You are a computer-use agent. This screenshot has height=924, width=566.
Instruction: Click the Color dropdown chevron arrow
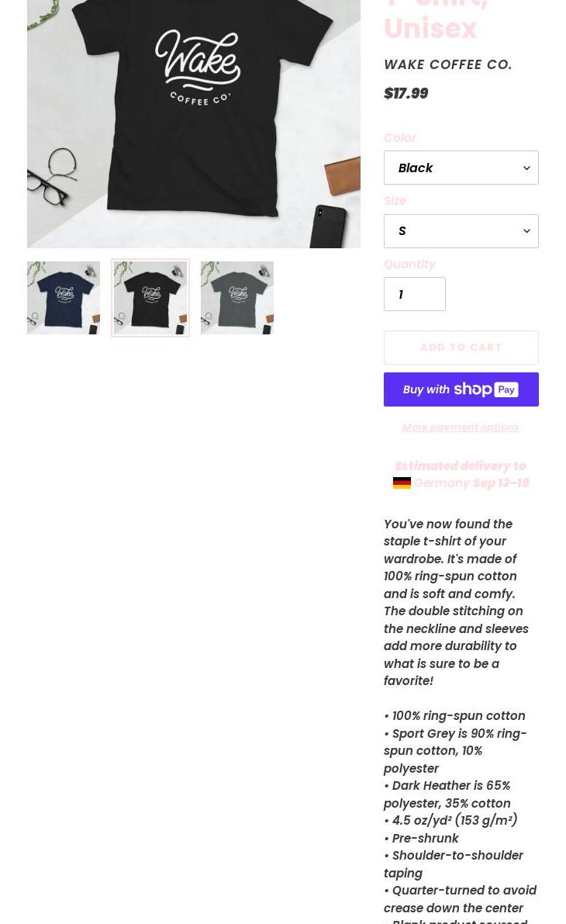pyautogui.click(x=526, y=168)
